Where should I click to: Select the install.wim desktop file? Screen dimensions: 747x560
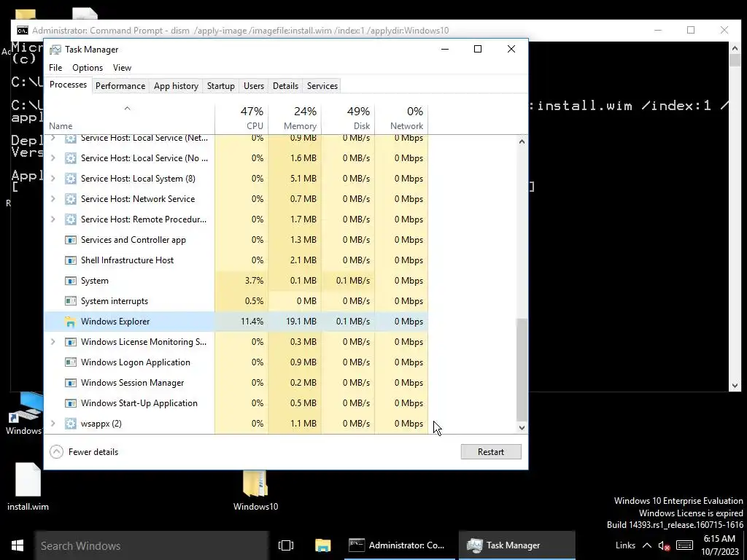(x=28, y=486)
